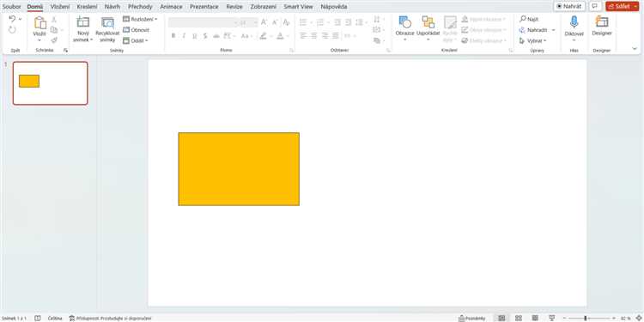Adjust the zoom slider handle

coord(586,319)
